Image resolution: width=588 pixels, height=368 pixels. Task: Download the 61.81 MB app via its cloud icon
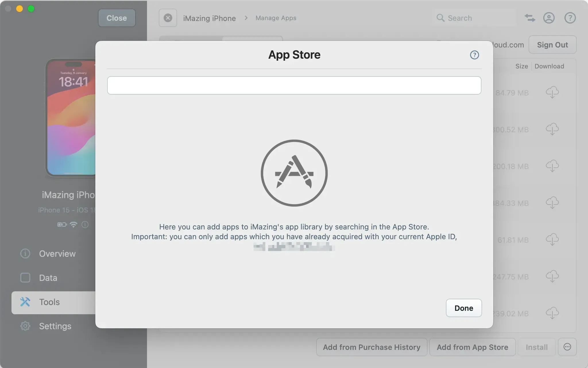(553, 239)
